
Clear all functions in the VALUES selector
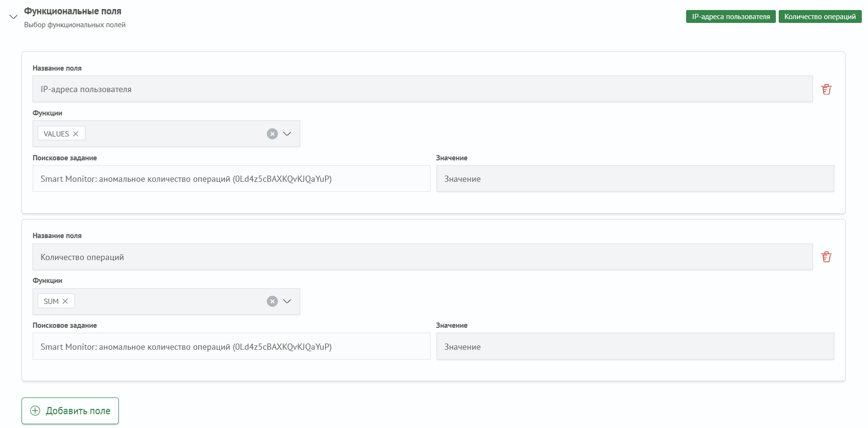(x=272, y=134)
